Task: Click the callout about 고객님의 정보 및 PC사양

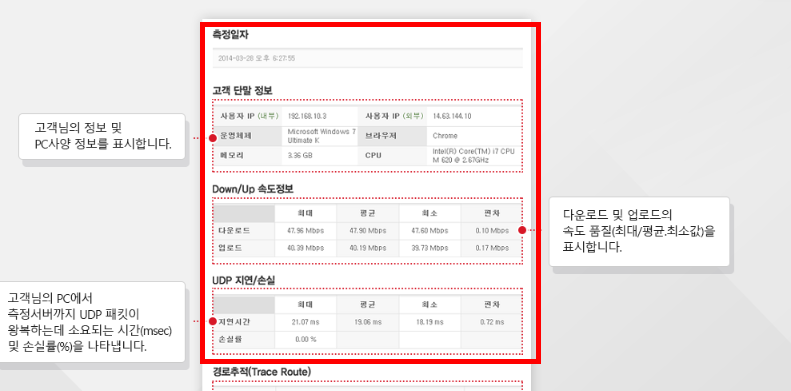Action: [102, 136]
